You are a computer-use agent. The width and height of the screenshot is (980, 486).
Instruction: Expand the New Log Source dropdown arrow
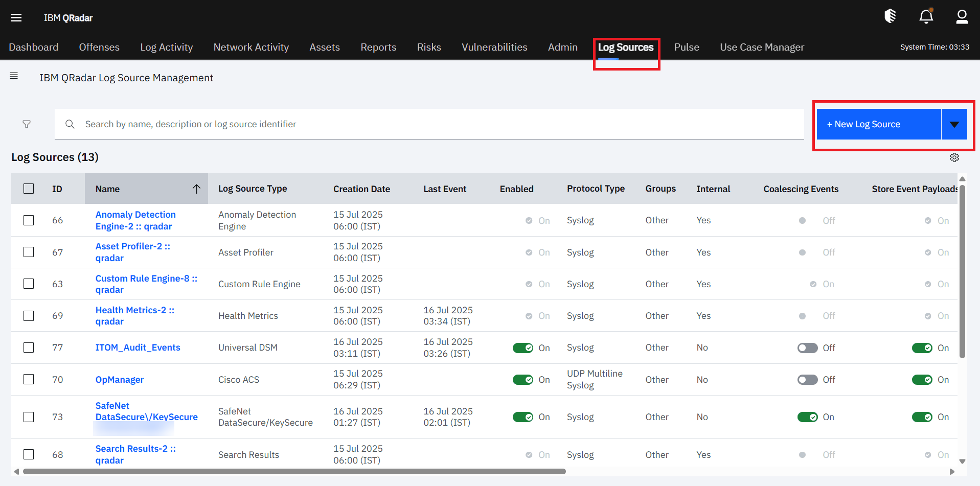[x=954, y=124]
